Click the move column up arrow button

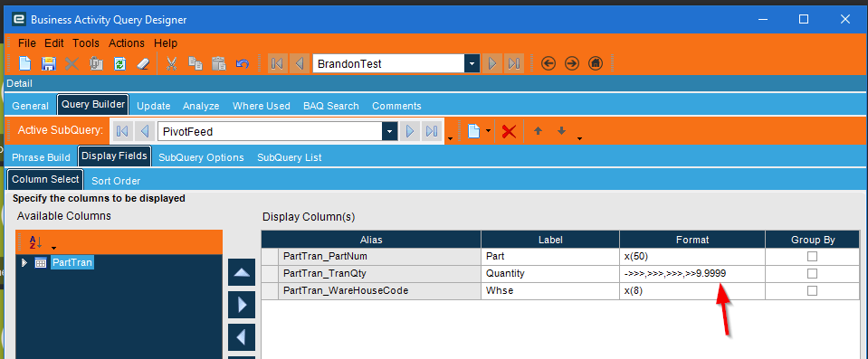[x=242, y=272]
